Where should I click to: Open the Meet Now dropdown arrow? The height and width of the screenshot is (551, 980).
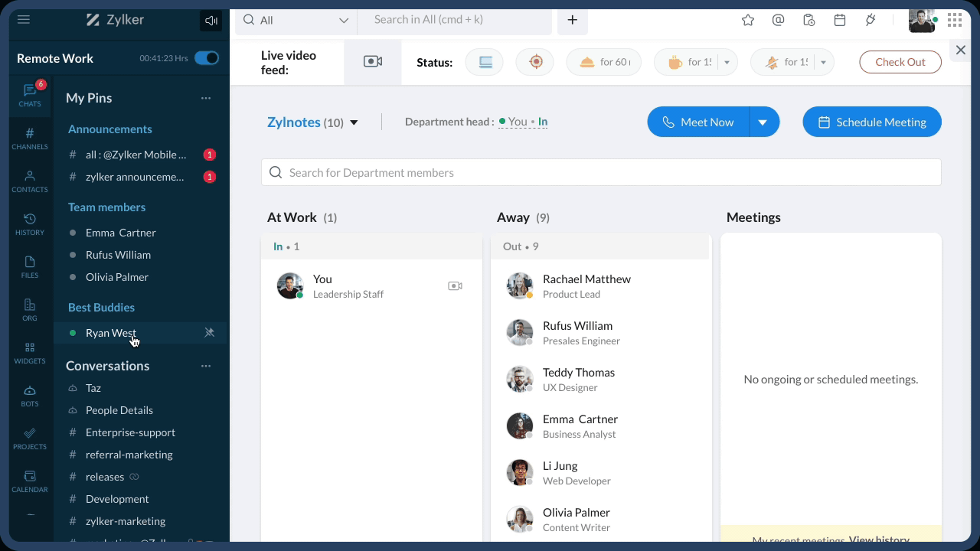(x=763, y=122)
